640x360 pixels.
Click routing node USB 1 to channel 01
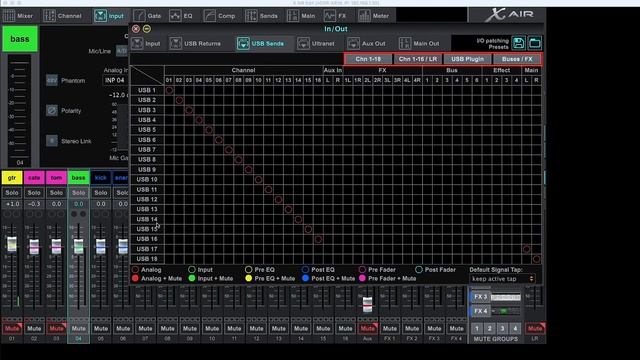169,90
